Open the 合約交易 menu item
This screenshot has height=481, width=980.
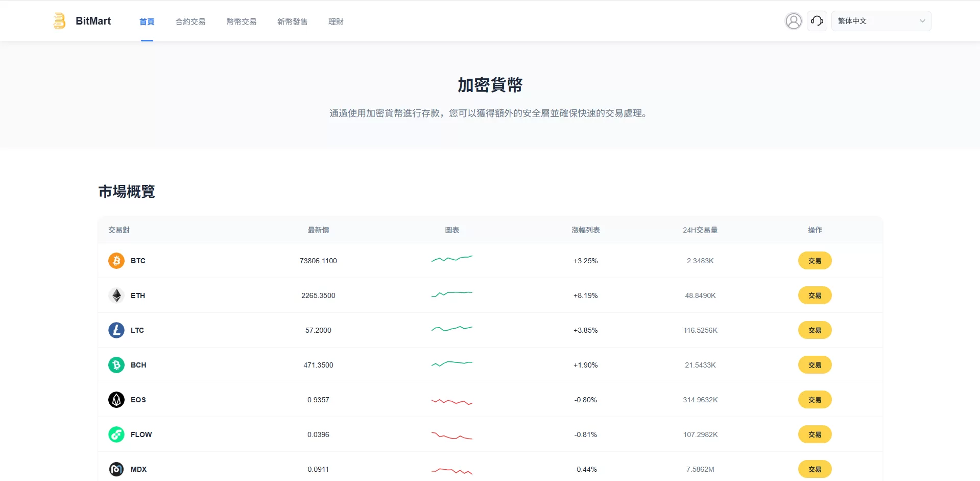[190, 21]
